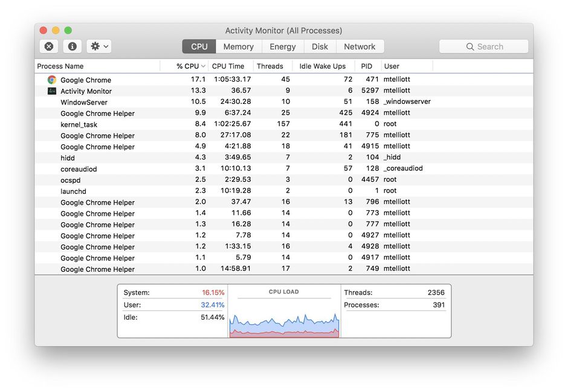Open the process info inspector icon
568x392 pixels.
[72, 47]
